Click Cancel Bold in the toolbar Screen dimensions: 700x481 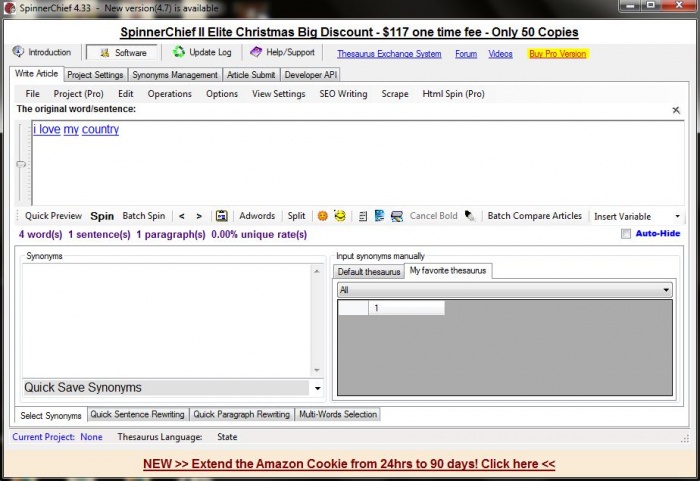(433, 216)
